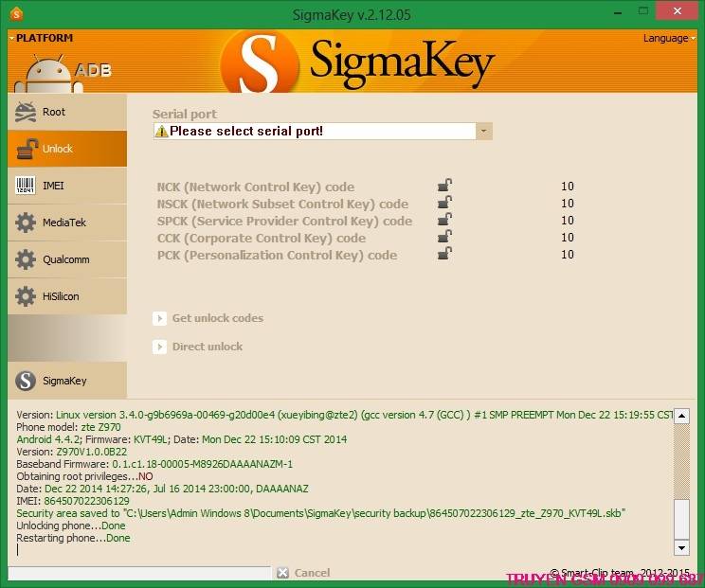The image size is (705, 588).
Task: Click the Qualcomm gear icon
Action: pos(26,259)
